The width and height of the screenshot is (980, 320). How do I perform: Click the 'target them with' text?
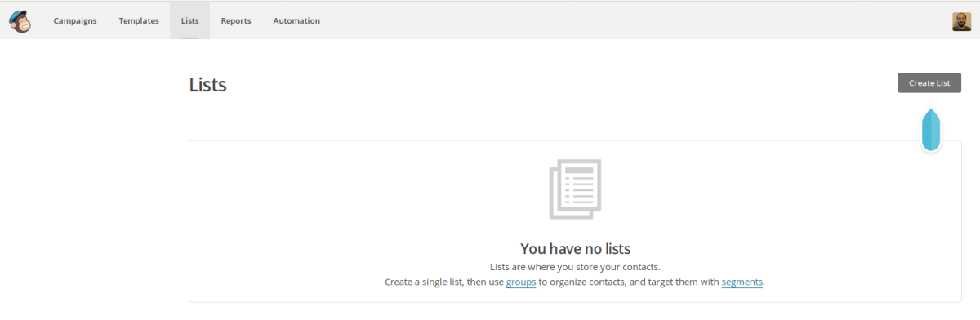[679, 282]
